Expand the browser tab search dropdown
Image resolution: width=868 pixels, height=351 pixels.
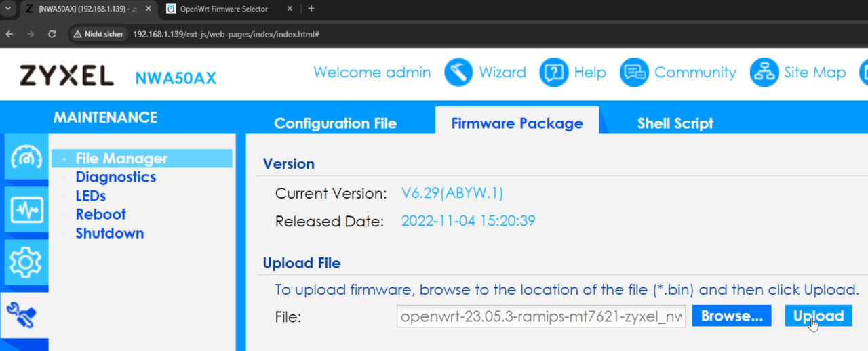pos(7,9)
